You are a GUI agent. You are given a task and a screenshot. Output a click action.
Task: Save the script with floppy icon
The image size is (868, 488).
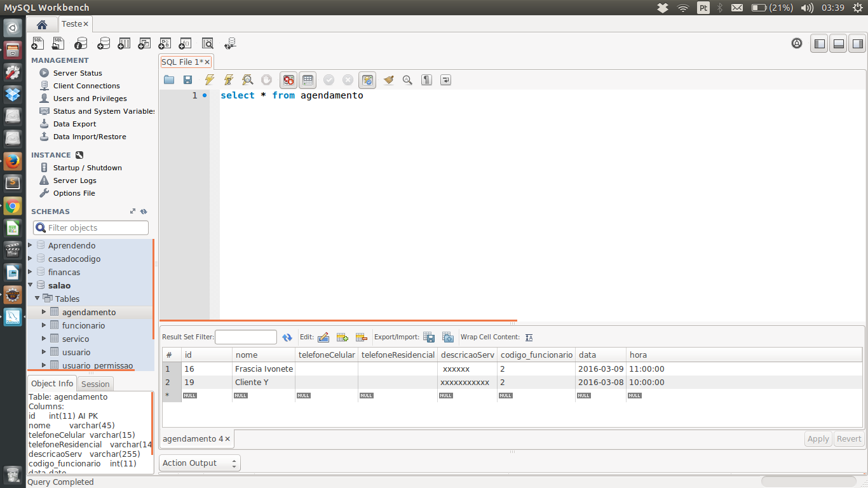[187, 80]
